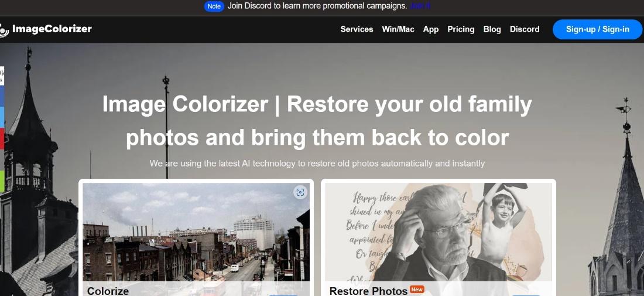This screenshot has width=644, height=296.
Task: Open the Win/Mac menu item
Action: 398,29
